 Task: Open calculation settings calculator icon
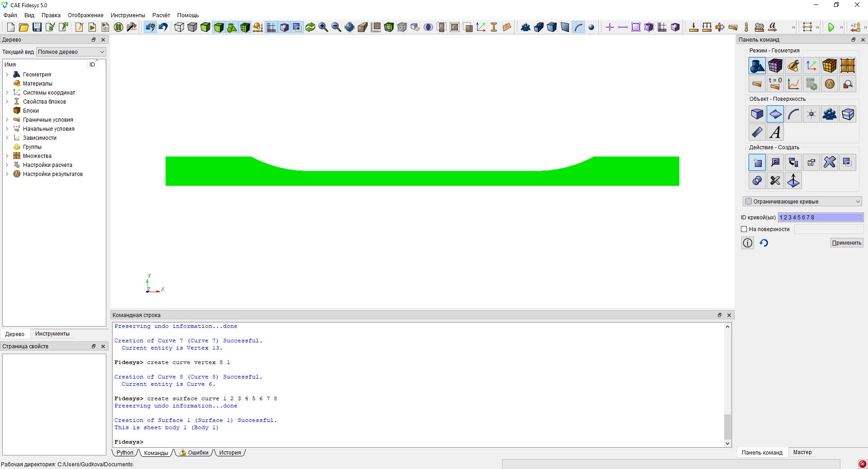(x=811, y=84)
